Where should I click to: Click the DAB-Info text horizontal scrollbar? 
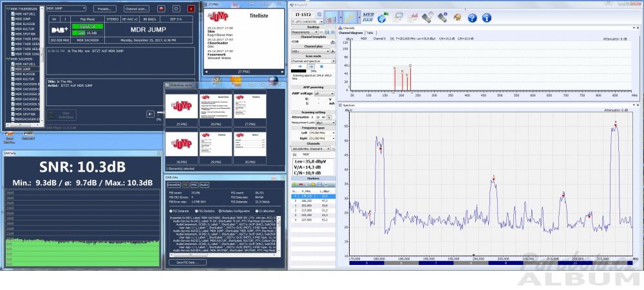tap(223, 255)
